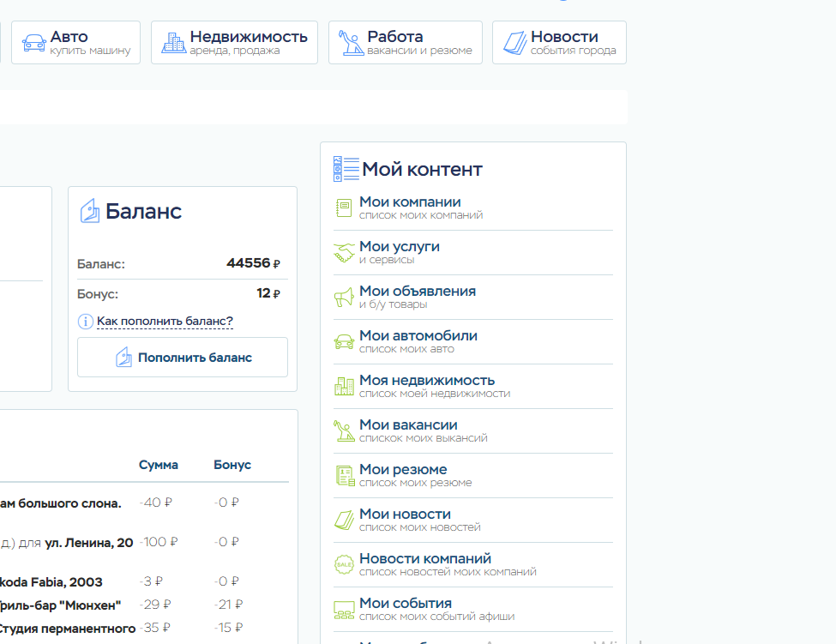The image size is (836, 644).
Task: Click the car icon beside Мои автомобили
Action: (x=344, y=342)
